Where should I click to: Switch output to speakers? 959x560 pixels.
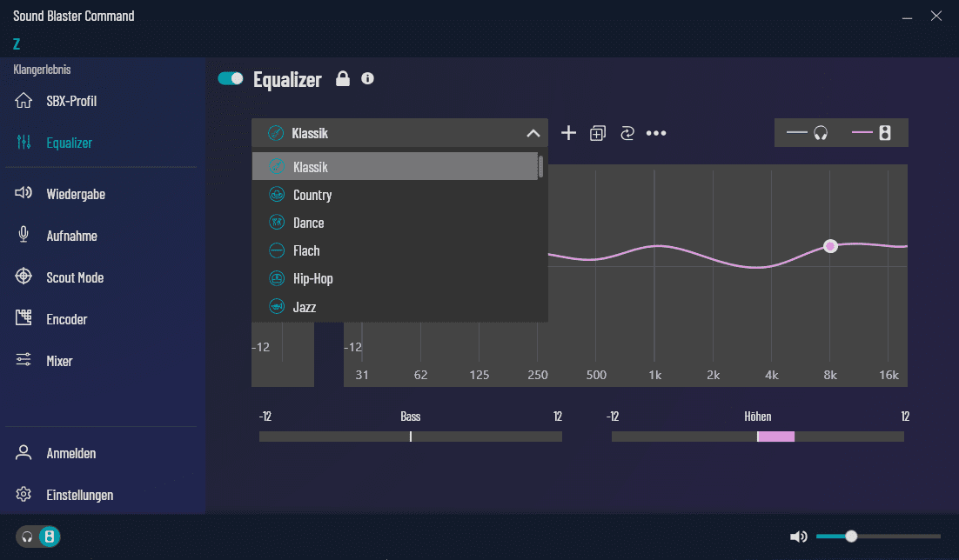coord(50,537)
